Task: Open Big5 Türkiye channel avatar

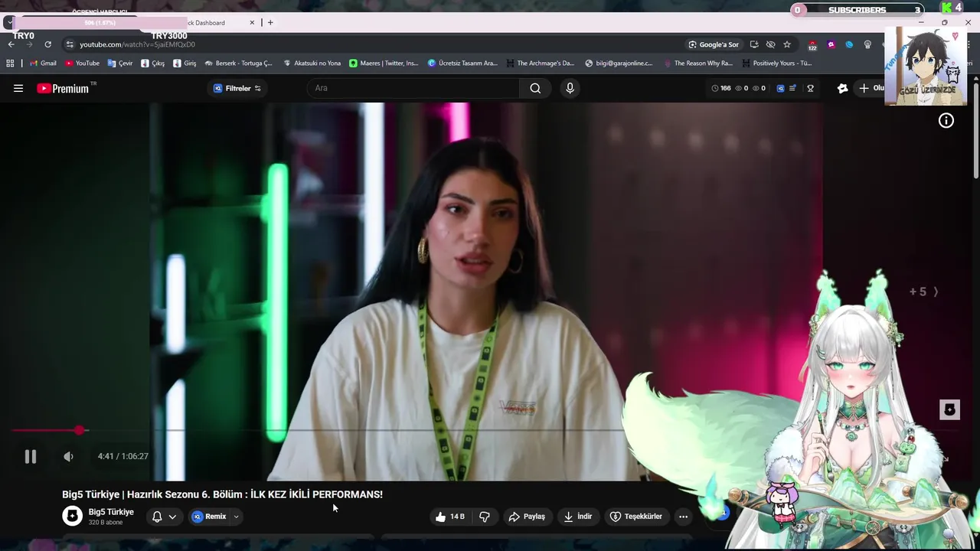Action: point(72,517)
